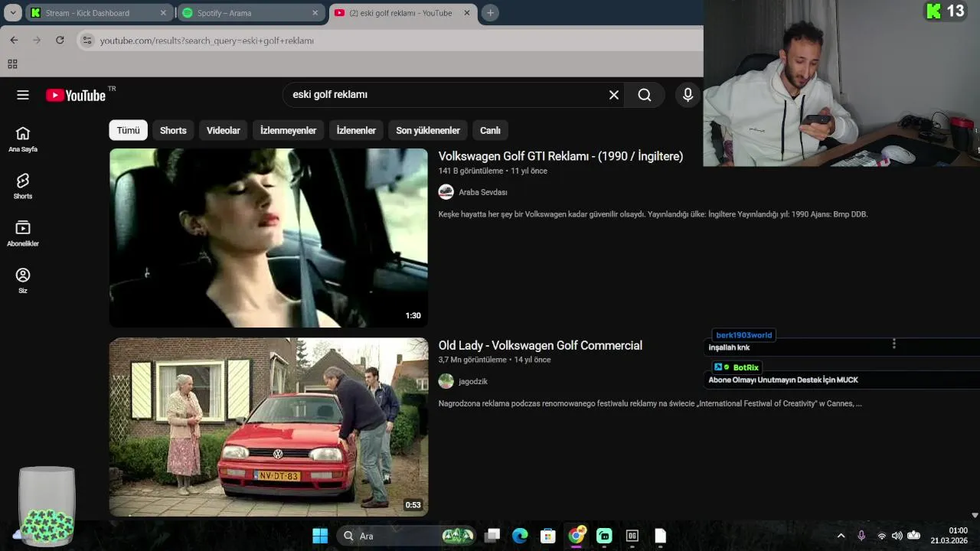Screen dimensions: 980x551
Task: Open the Siz profile section
Action: pos(23,281)
